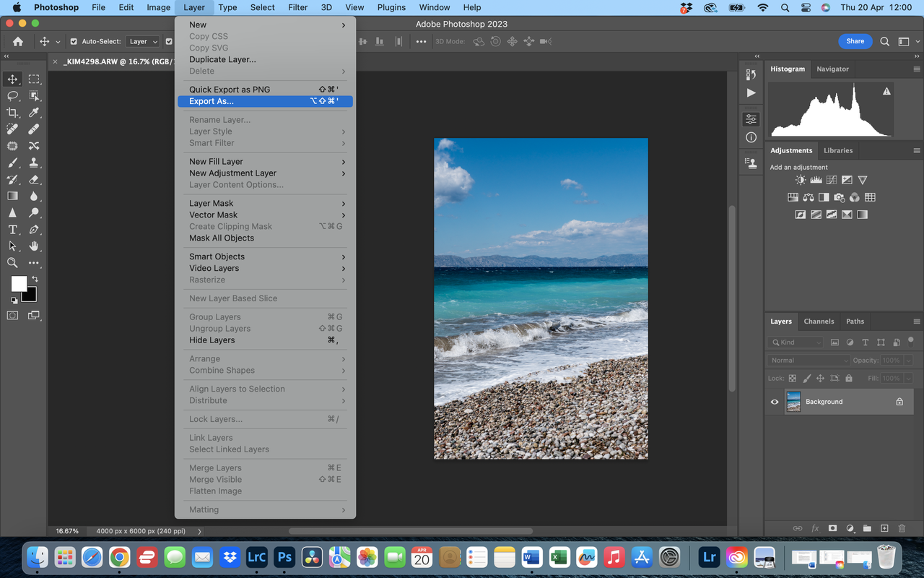Image resolution: width=924 pixels, height=578 pixels.
Task: Toggle lock all in Layers panel
Action: (x=849, y=378)
